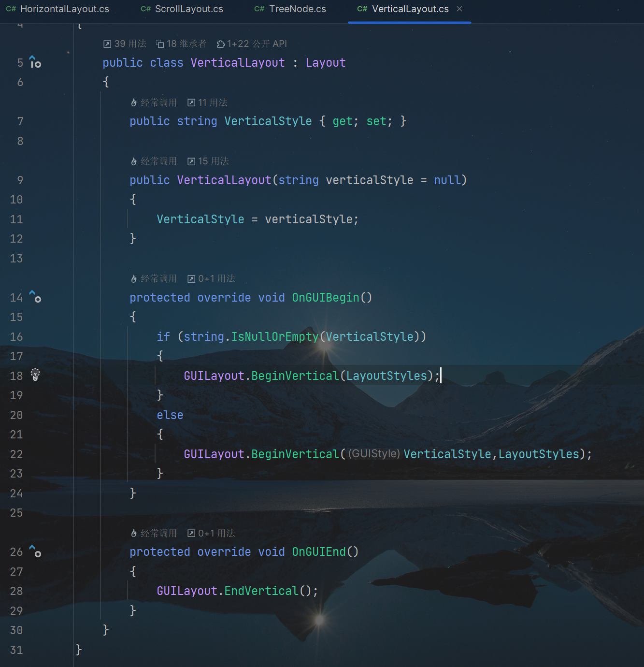The width and height of the screenshot is (644, 667).
Task: Click line number 9 in the gutter
Action: coord(20,180)
